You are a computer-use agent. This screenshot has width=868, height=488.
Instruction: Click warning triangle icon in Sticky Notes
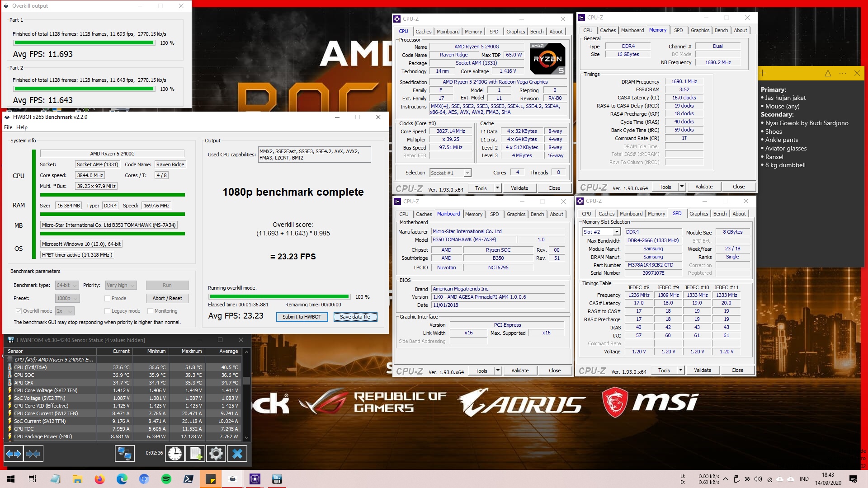(x=828, y=73)
